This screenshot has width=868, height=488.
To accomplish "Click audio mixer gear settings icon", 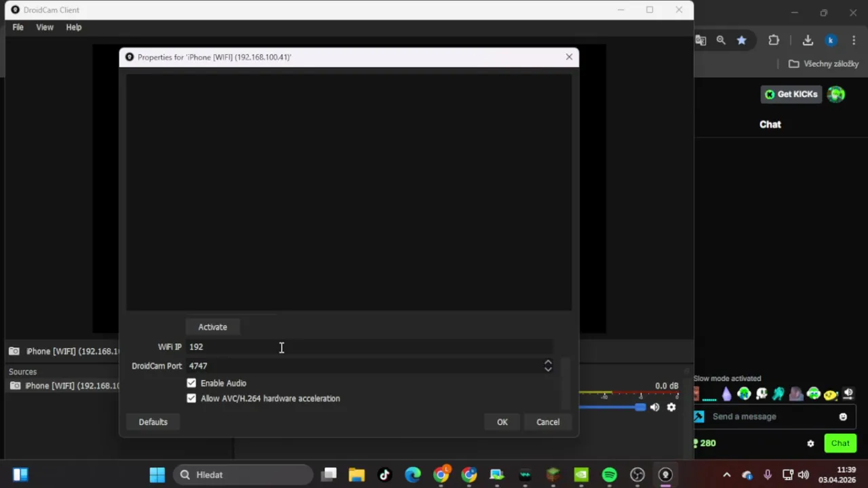I will coord(671,407).
